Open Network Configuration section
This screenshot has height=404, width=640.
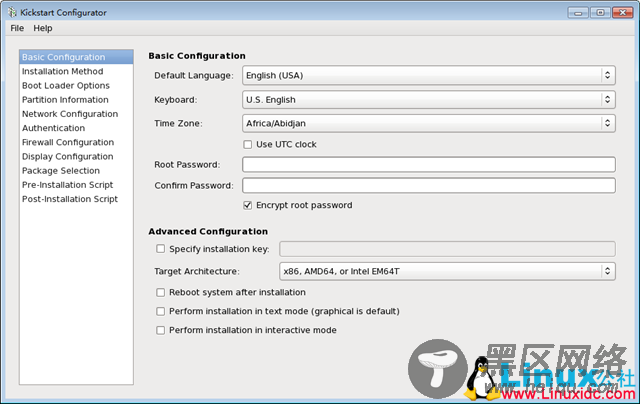point(76,114)
